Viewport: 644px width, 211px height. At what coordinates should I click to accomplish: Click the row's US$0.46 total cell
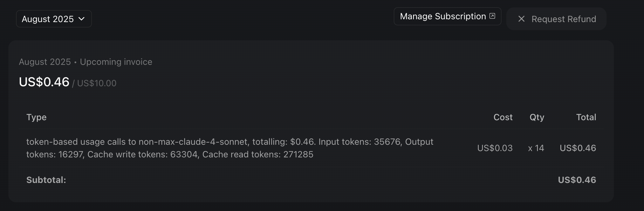577,148
